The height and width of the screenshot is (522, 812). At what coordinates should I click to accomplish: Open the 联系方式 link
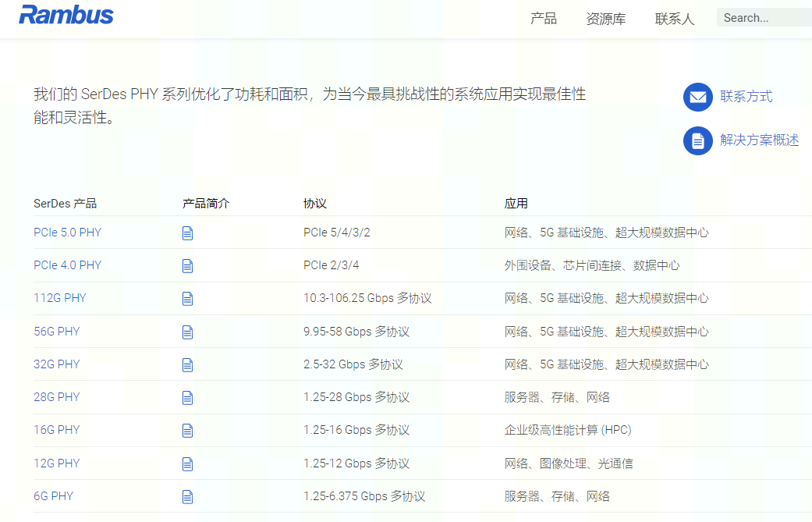746,96
